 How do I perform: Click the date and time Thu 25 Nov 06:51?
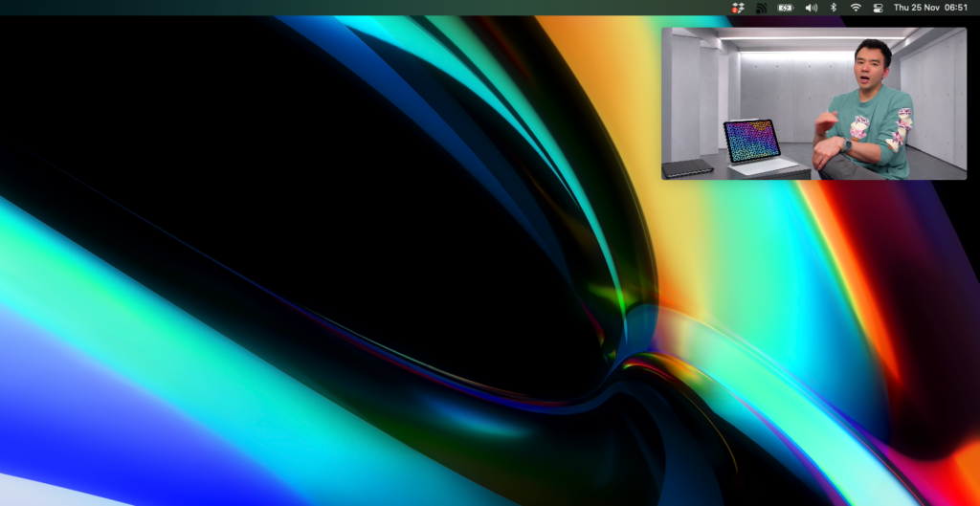tap(930, 8)
